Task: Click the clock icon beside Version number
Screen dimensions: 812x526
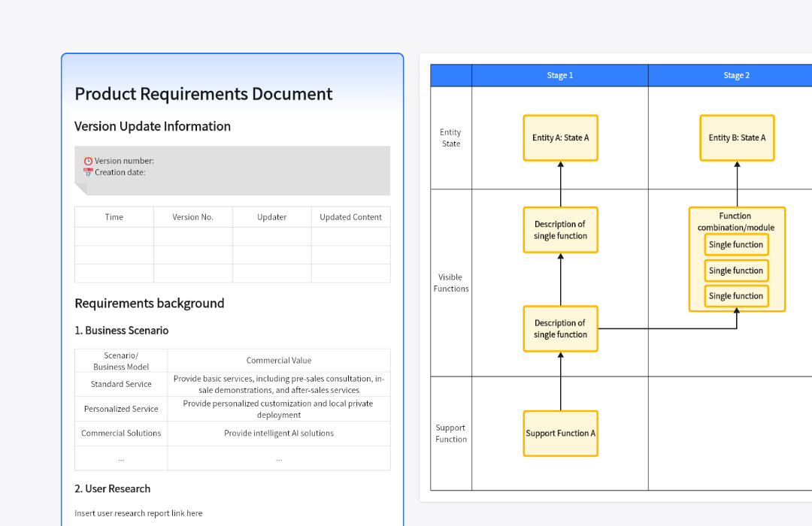Action: click(88, 161)
